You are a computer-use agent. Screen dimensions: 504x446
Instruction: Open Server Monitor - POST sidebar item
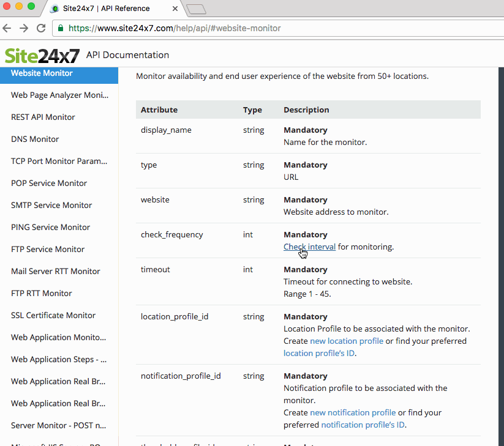coord(58,425)
